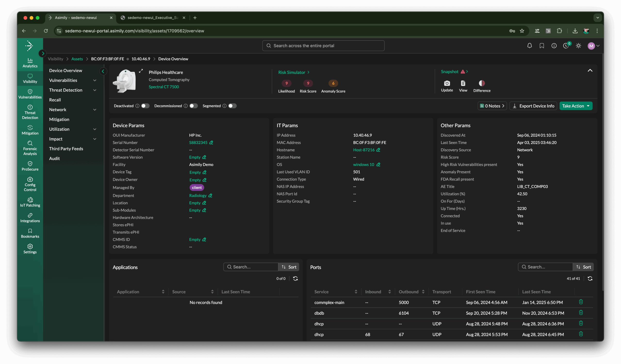The height and width of the screenshot is (364, 621).
Task: Select Third Party Feeds menu item
Action: coord(66,149)
